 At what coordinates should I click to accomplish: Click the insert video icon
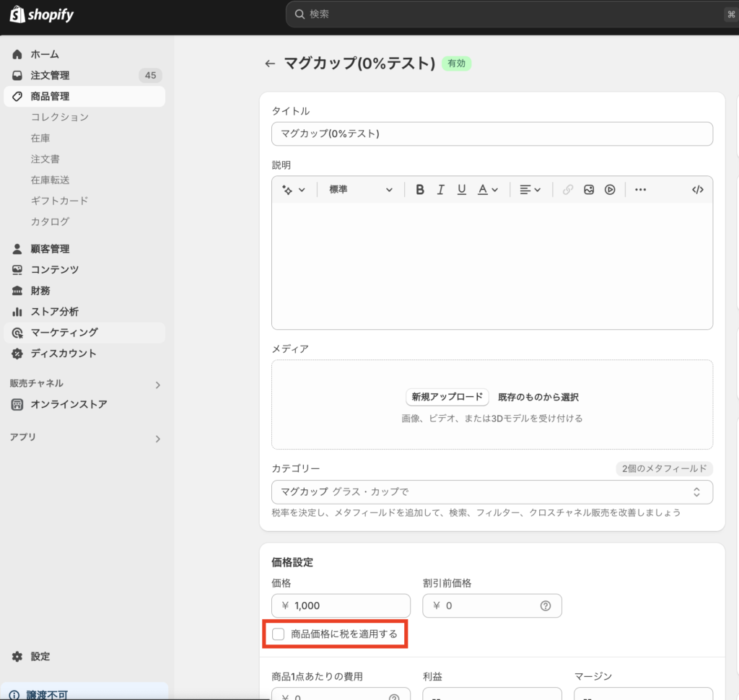pyautogui.click(x=610, y=190)
